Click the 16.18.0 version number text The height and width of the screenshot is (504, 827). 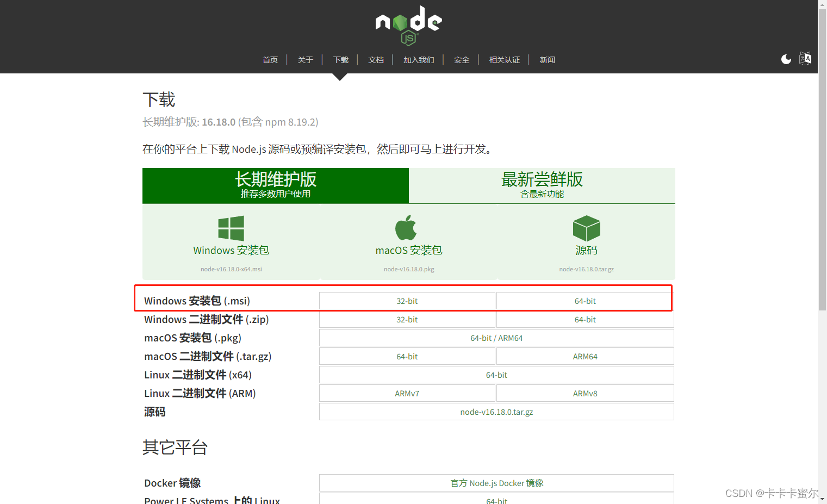coord(219,122)
